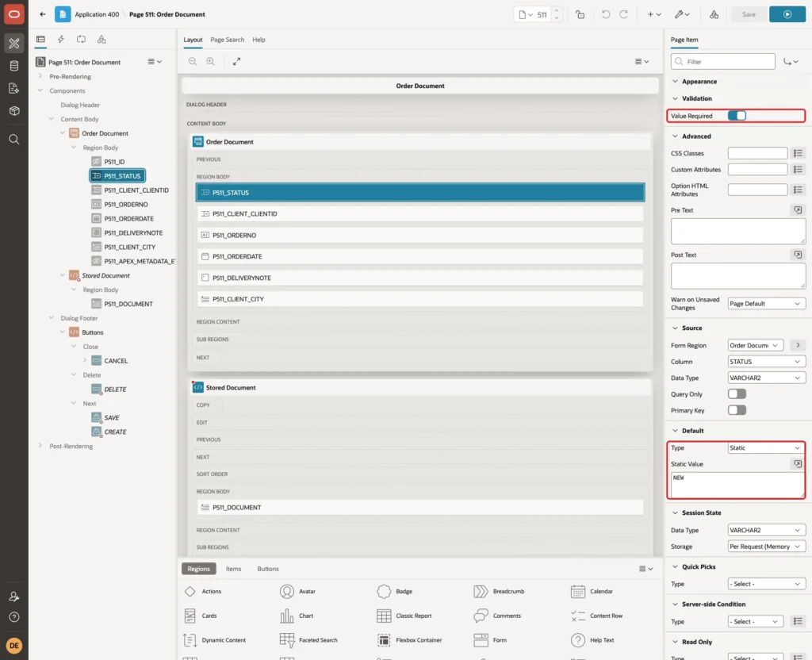The width and height of the screenshot is (812, 660).
Task: Open the administration user icon in sidebar
Action: pyautogui.click(x=14, y=597)
